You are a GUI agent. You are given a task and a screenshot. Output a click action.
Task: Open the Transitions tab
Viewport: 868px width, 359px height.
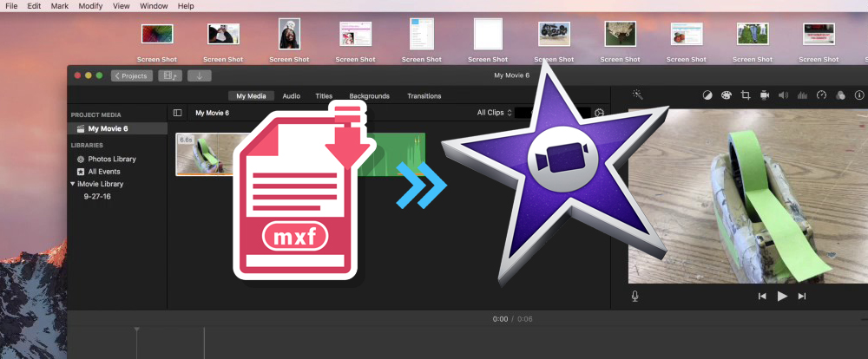click(424, 95)
